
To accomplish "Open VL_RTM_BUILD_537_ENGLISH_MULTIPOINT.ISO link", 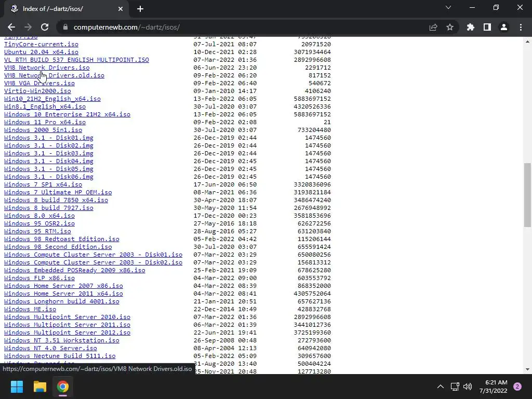I will click(x=76, y=60).
